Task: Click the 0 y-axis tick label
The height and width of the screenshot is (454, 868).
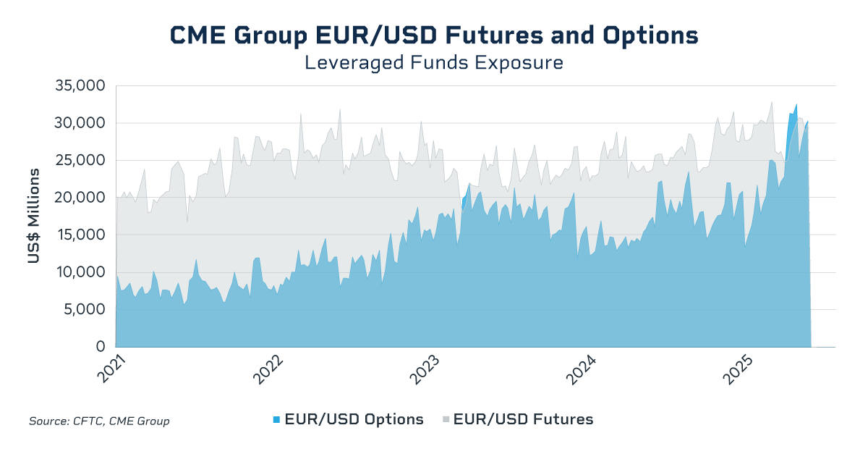Action: click(x=101, y=347)
